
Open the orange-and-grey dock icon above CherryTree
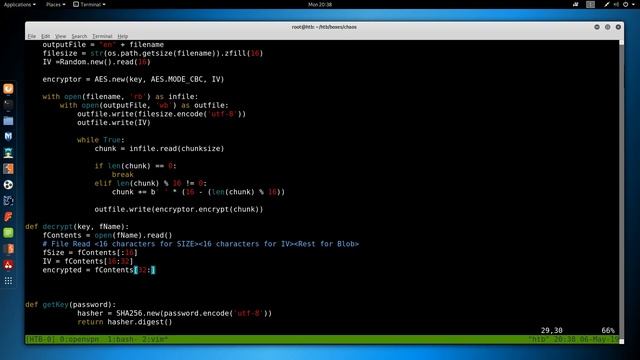pos(8,249)
